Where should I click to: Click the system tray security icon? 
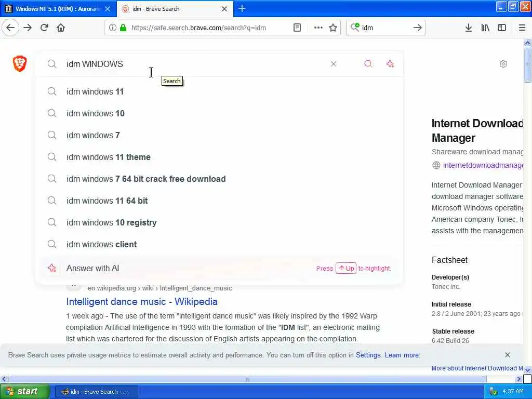[x=494, y=391]
